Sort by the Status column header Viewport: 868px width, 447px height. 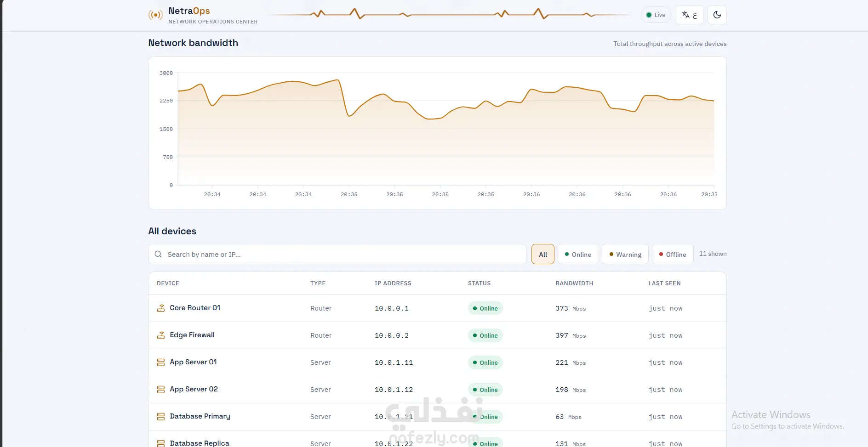pyautogui.click(x=479, y=283)
